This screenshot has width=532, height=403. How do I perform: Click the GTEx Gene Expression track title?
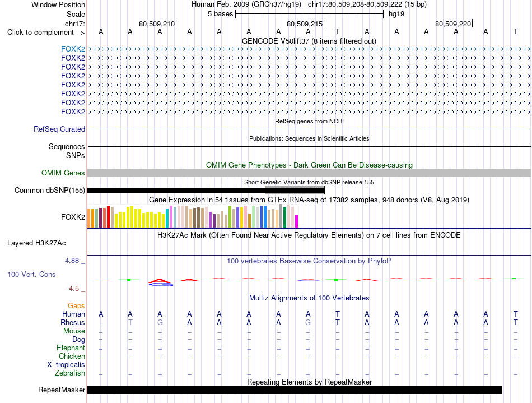pos(309,200)
